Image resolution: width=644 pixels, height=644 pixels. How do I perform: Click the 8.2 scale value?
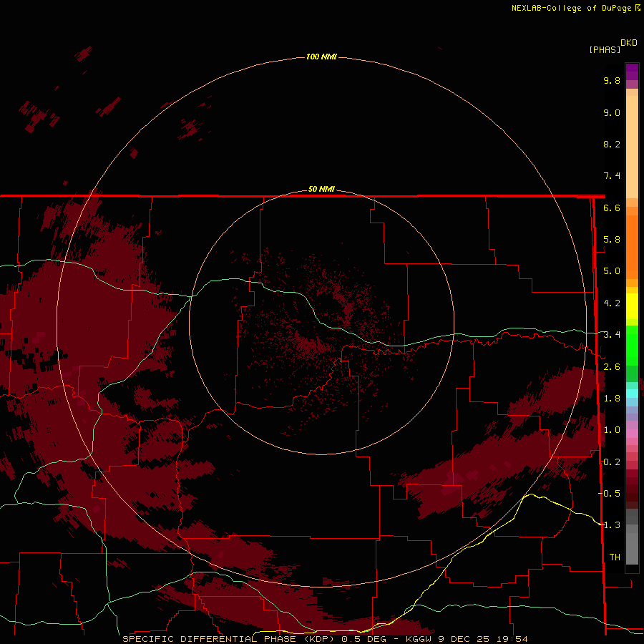612,144
